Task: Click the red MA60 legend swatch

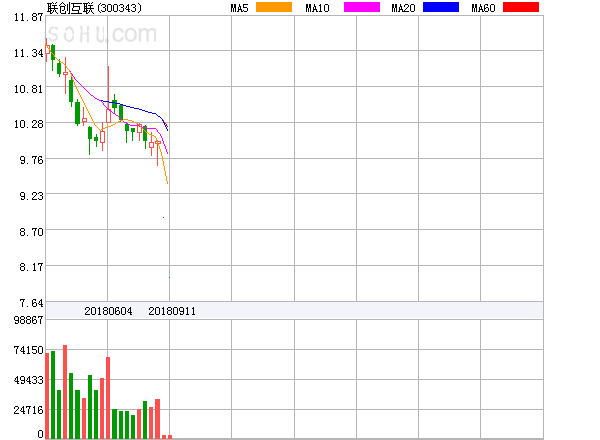Action: [x=519, y=8]
